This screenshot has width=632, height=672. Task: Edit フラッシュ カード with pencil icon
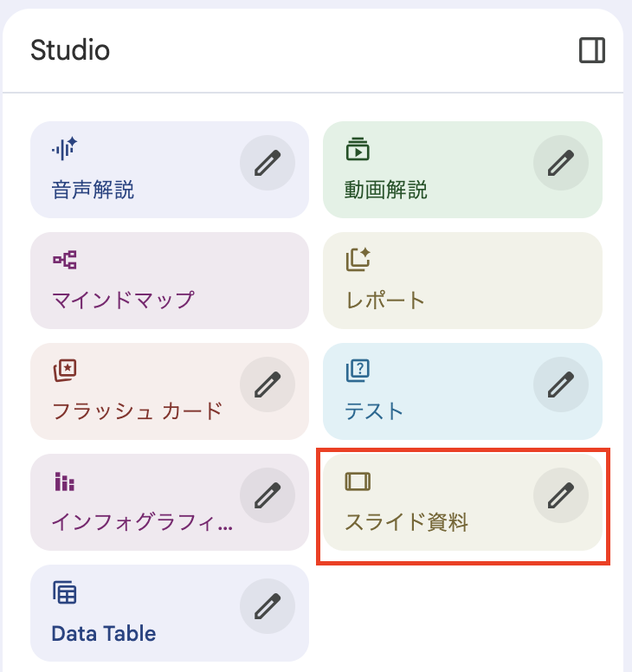[268, 384]
